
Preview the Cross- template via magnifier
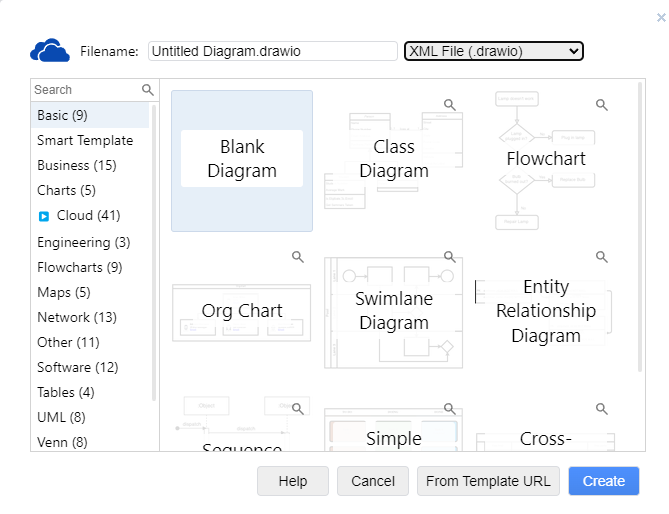tap(602, 409)
